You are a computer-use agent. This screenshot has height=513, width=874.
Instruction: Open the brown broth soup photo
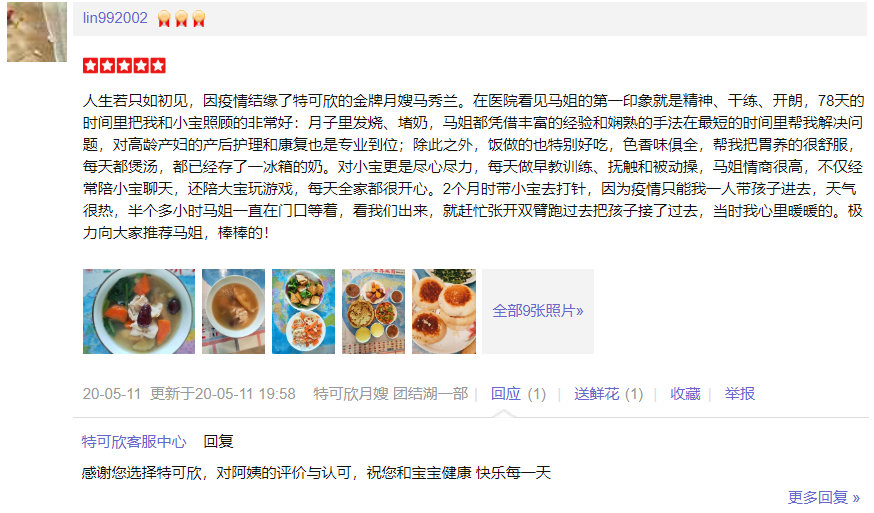pos(233,311)
